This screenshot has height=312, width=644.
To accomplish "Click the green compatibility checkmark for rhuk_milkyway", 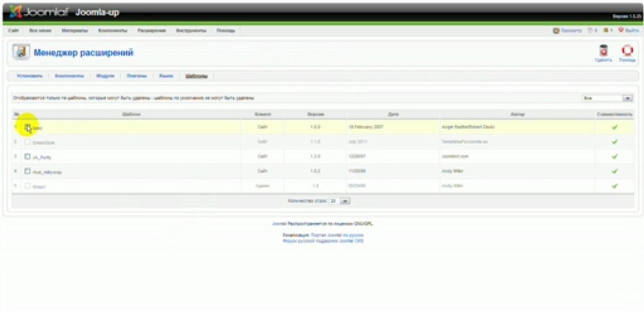I will 615,171.
